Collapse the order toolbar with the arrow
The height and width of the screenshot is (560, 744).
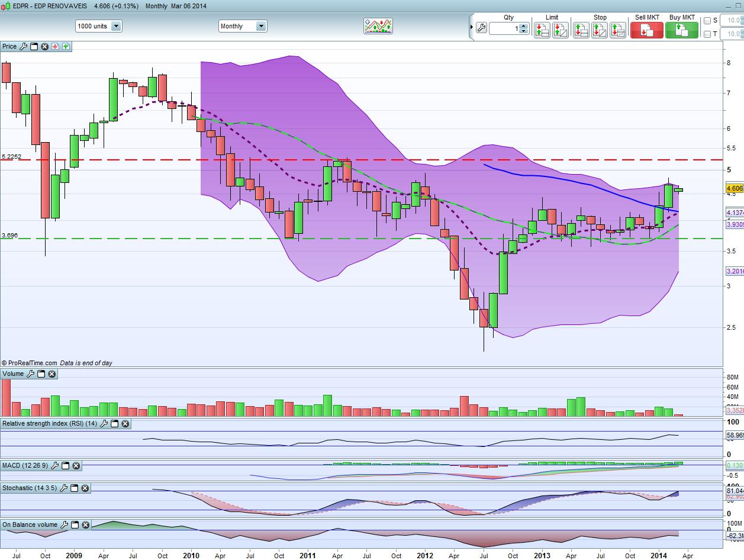pyautogui.click(x=472, y=28)
